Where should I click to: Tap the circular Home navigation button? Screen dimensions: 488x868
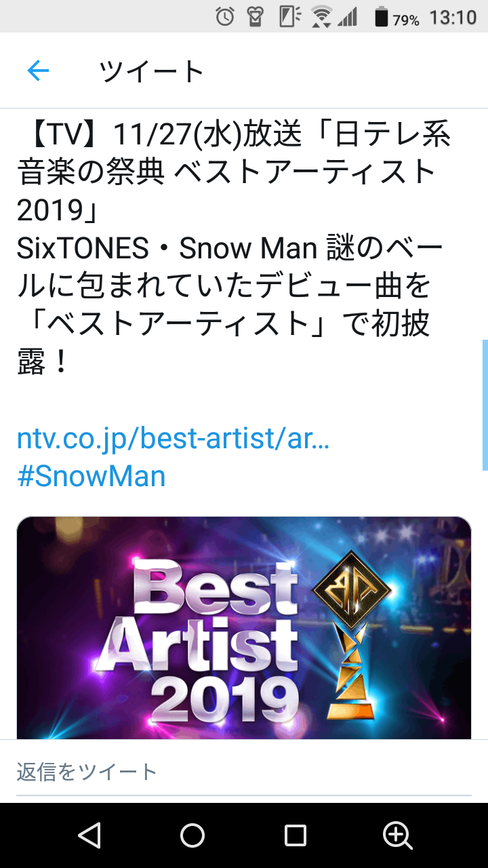[x=192, y=835]
